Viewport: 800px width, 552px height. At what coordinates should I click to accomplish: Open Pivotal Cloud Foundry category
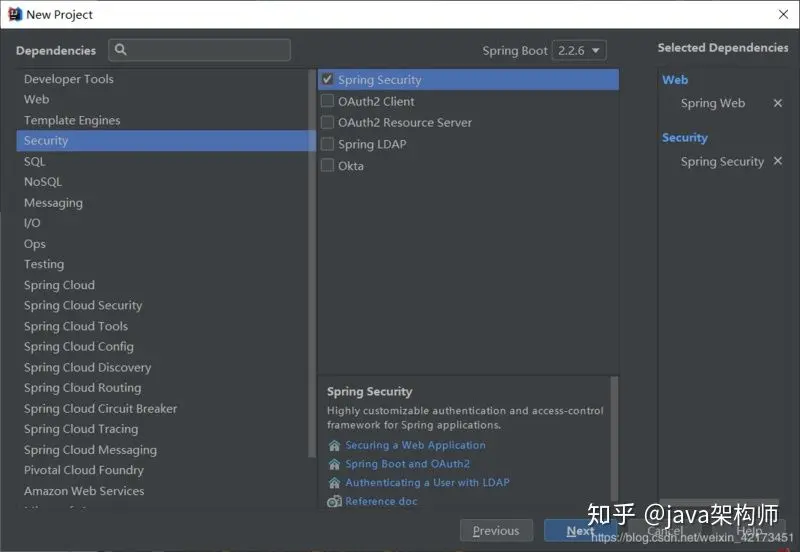click(162, 470)
